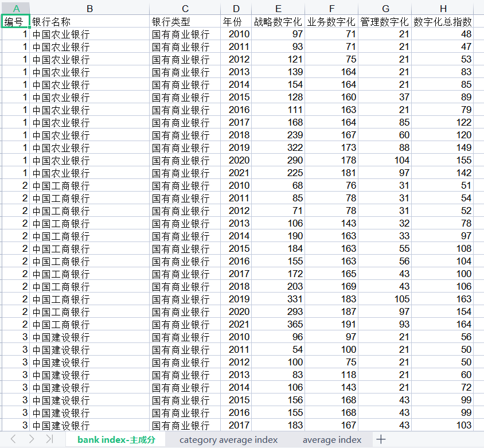
Task: Click the 年份 header cell
Action: point(236,21)
